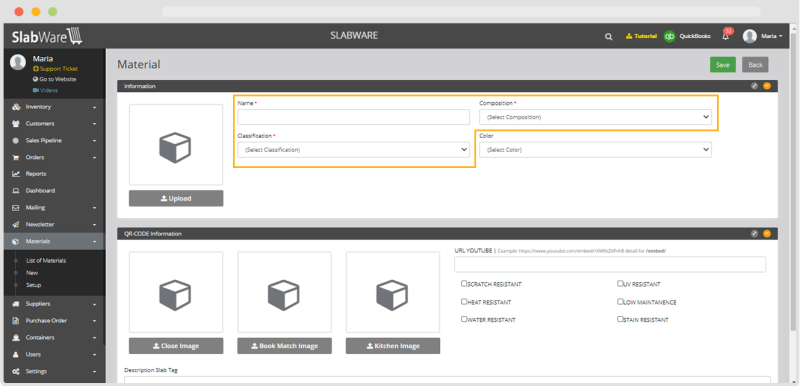Open the Select Color dropdown
This screenshot has height=386, width=800.
click(595, 150)
